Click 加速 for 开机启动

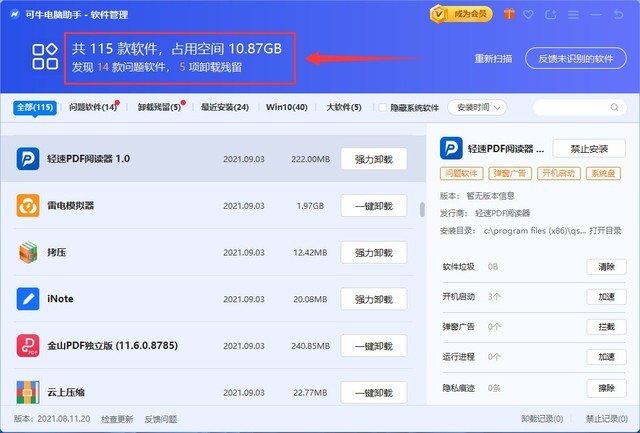[606, 297]
